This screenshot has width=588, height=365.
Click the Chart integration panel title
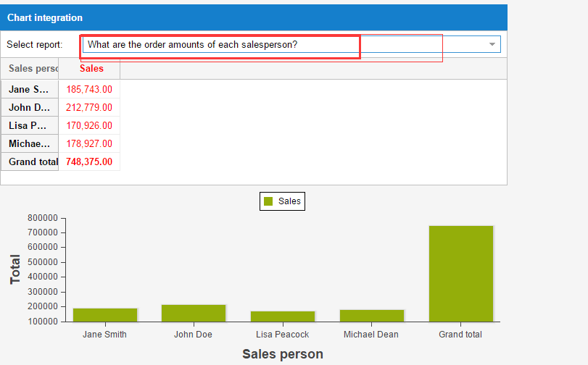45,17
